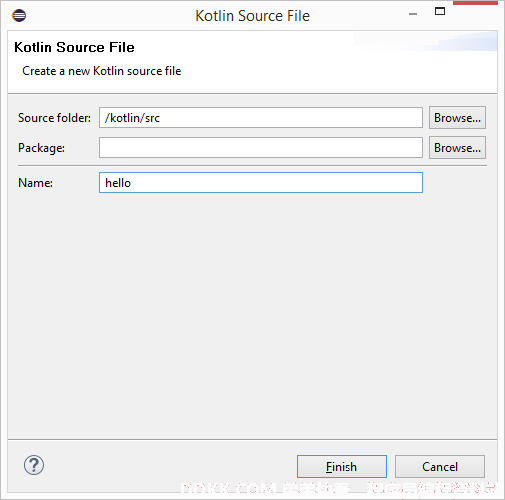
Task: Click the Create a new Kotlin source file description
Action: [102, 71]
